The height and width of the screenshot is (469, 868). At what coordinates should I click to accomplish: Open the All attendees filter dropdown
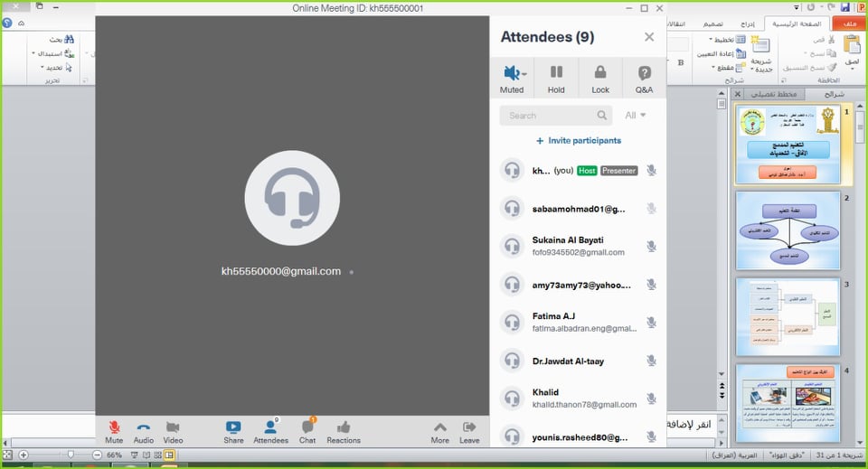635,116
